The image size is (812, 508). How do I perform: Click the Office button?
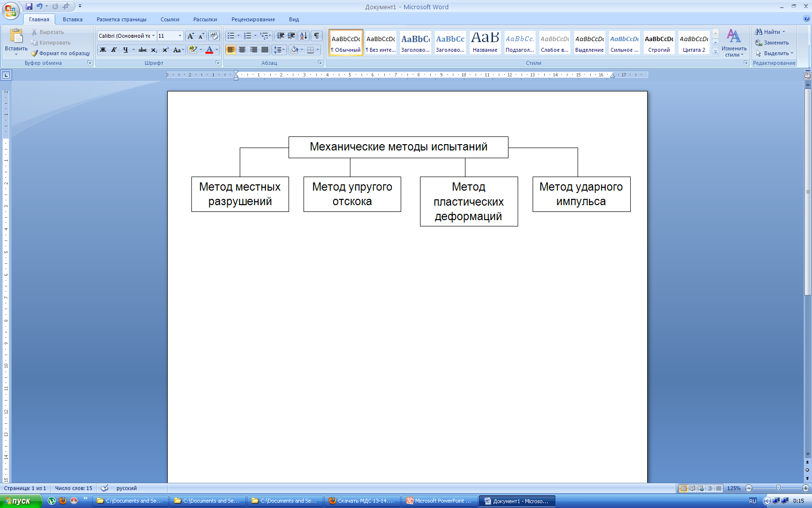(10, 10)
